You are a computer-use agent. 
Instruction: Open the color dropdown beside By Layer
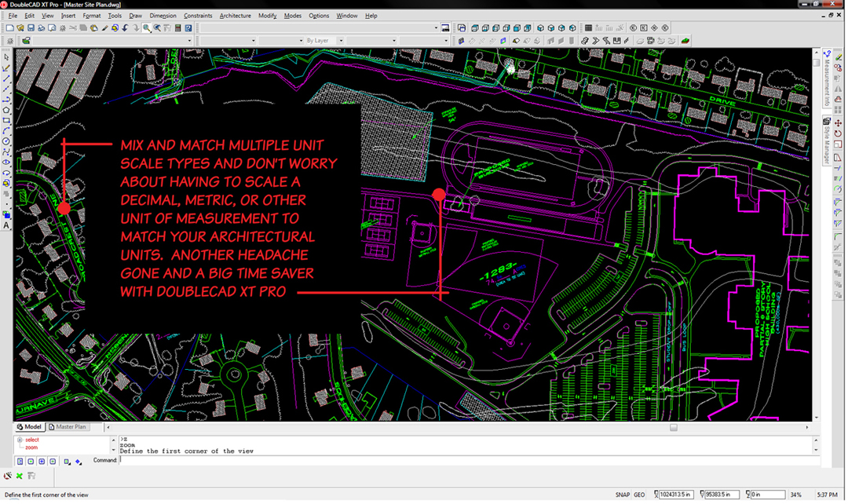(x=395, y=40)
